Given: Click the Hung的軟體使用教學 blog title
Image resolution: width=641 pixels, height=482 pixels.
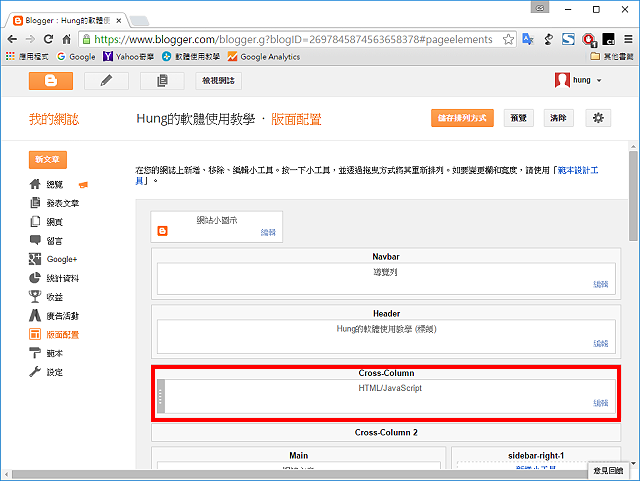Looking at the screenshot, I should pyautogui.click(x=195, y=119).
